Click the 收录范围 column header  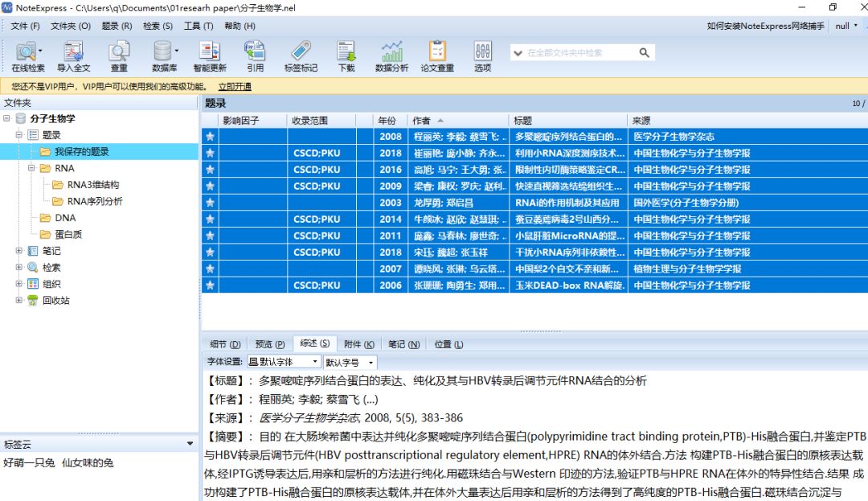321,121
